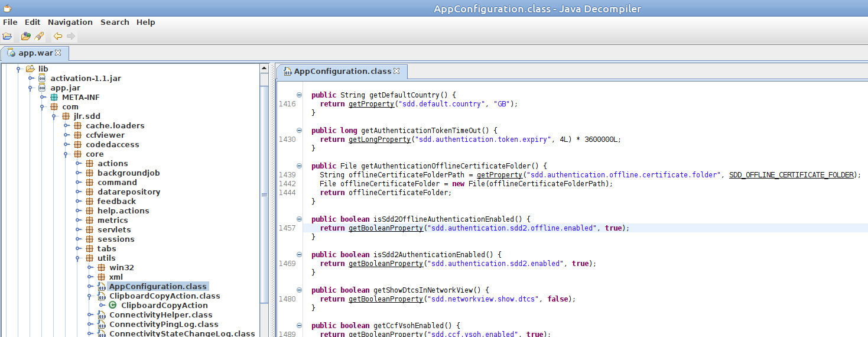Go forward with the forward arrow
This screenshot has height=337, width=868.
[71, 36]
